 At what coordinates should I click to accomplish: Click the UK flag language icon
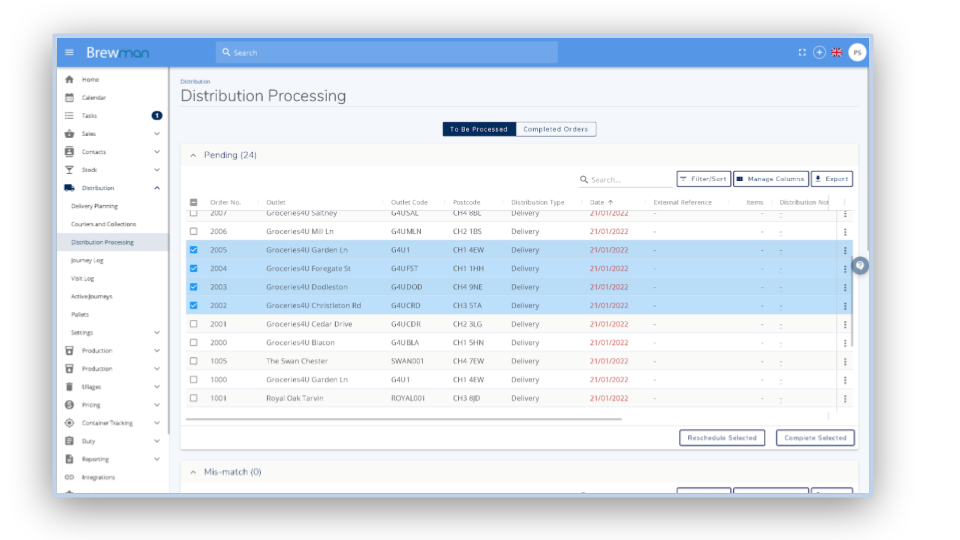point(837,53)
